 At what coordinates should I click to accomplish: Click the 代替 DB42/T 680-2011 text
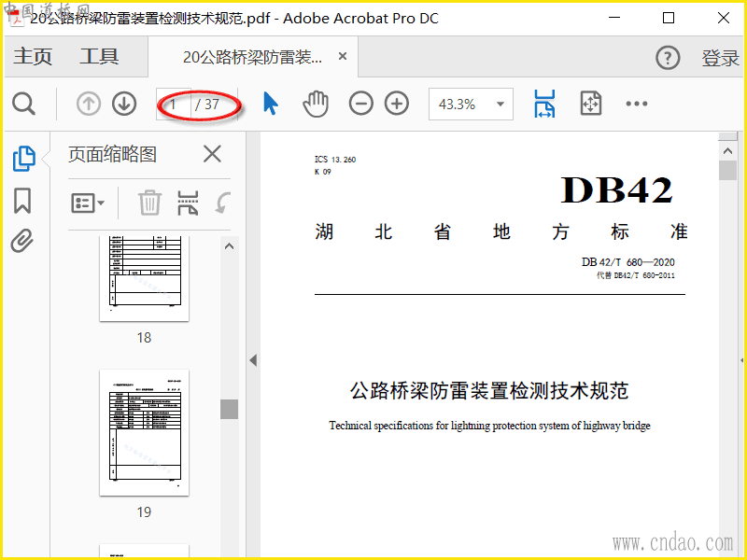[x=636, y=275]
